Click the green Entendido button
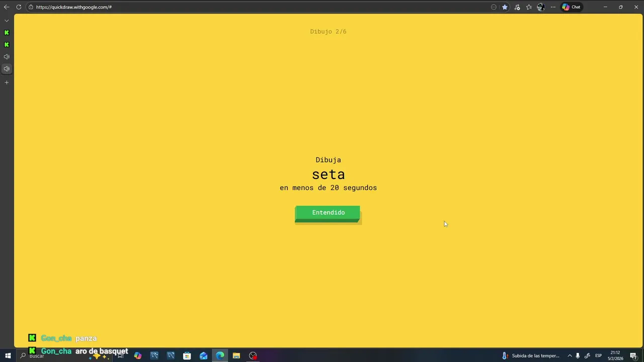The height and width of the screenshot is (362, 644). [x=328, y=213]
